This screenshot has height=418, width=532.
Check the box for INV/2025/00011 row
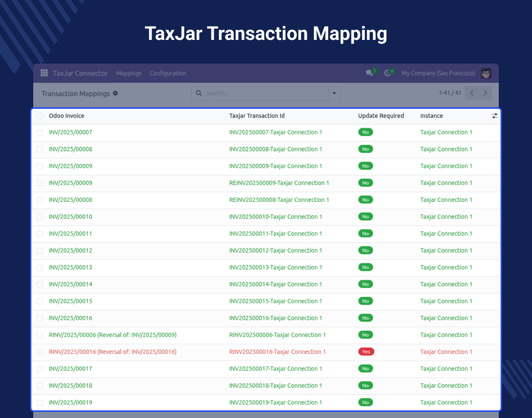pyautogui.click(x=40, y=234)
